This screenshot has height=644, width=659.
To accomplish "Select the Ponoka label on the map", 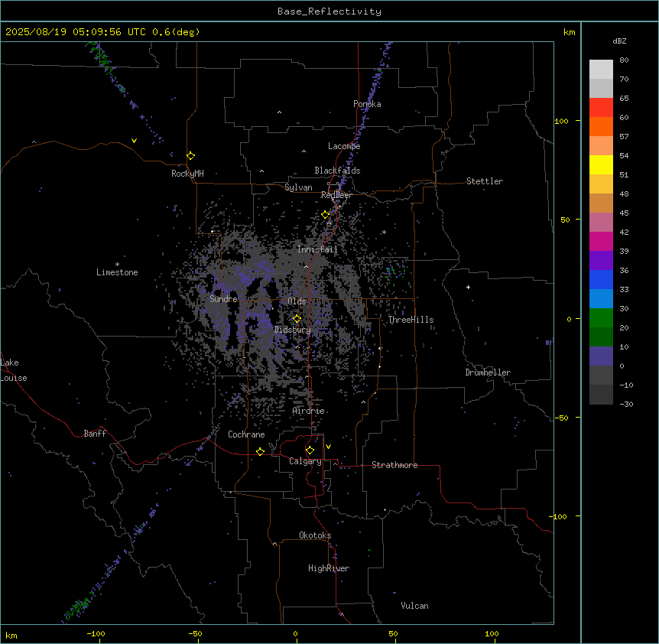I will [367, 104].
